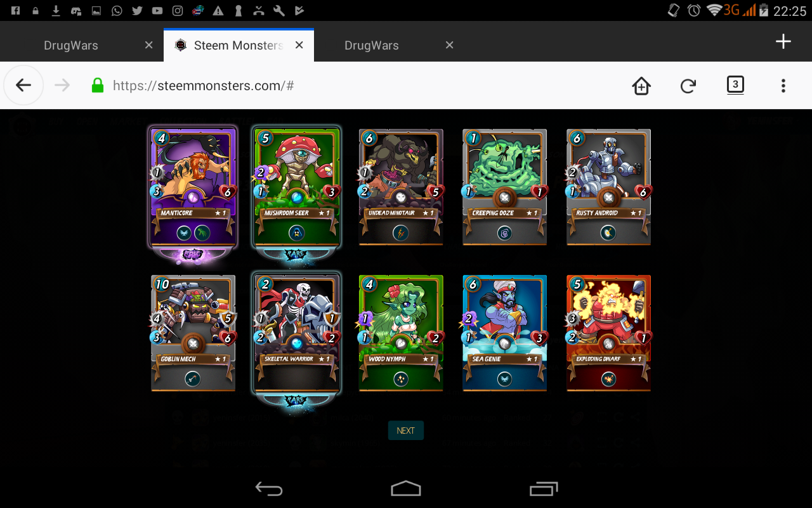
Task: Select the Creeping Ooze card artwork
Action: [x=504, y=166]
